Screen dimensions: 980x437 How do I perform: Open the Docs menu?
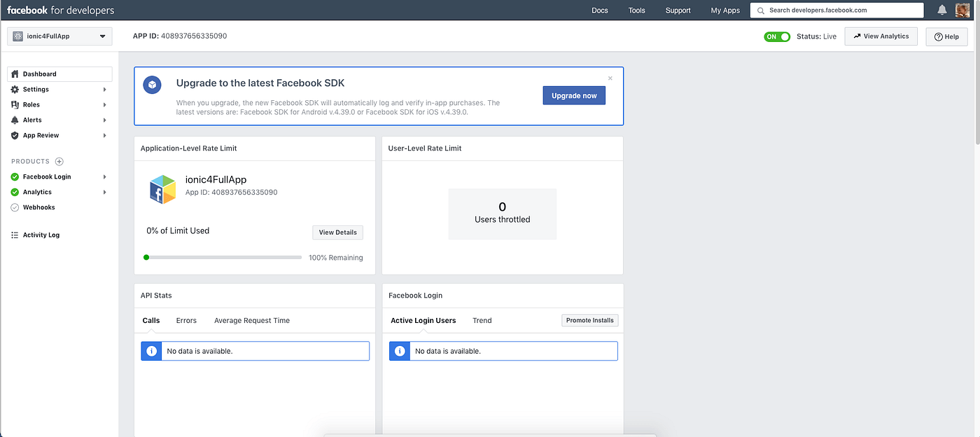coord(600,11)
